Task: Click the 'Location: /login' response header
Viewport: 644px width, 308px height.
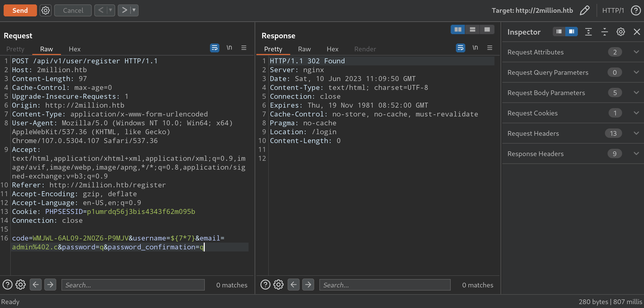Action: (303, 132)
